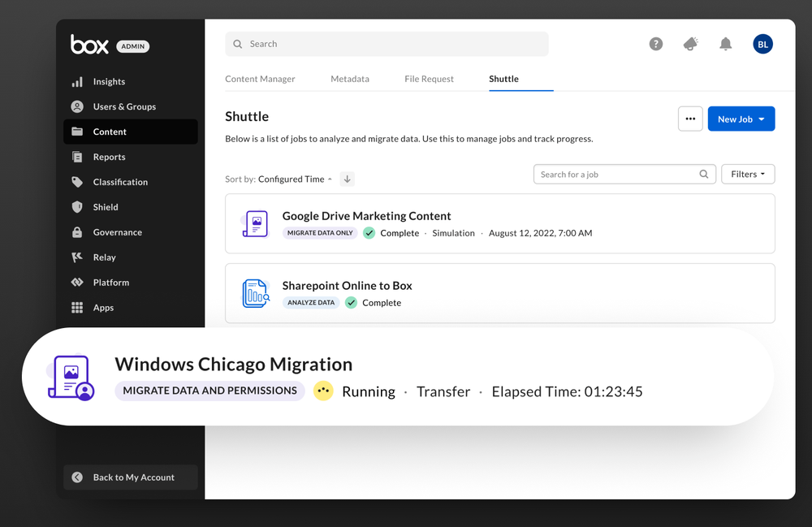This screenshot has width=812, height=527.
Task: Open Sharepoint Online to Box job title
Action: coord(347,286)
